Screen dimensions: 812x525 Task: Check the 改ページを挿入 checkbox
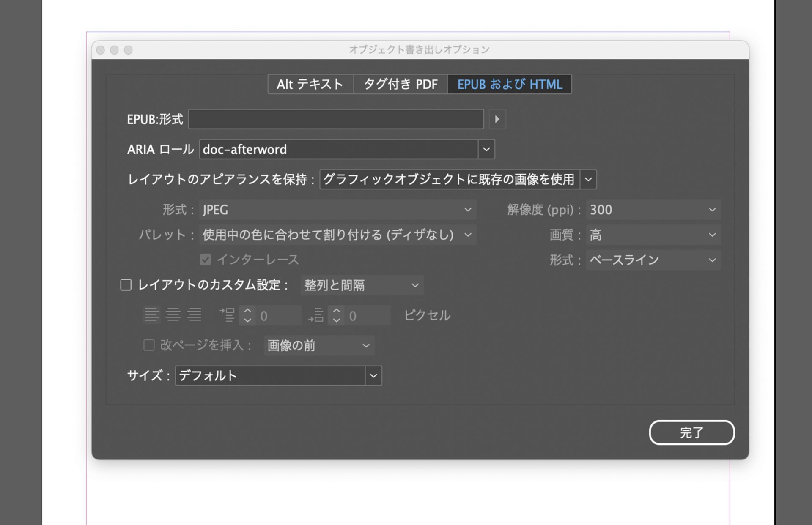(149, 346)
